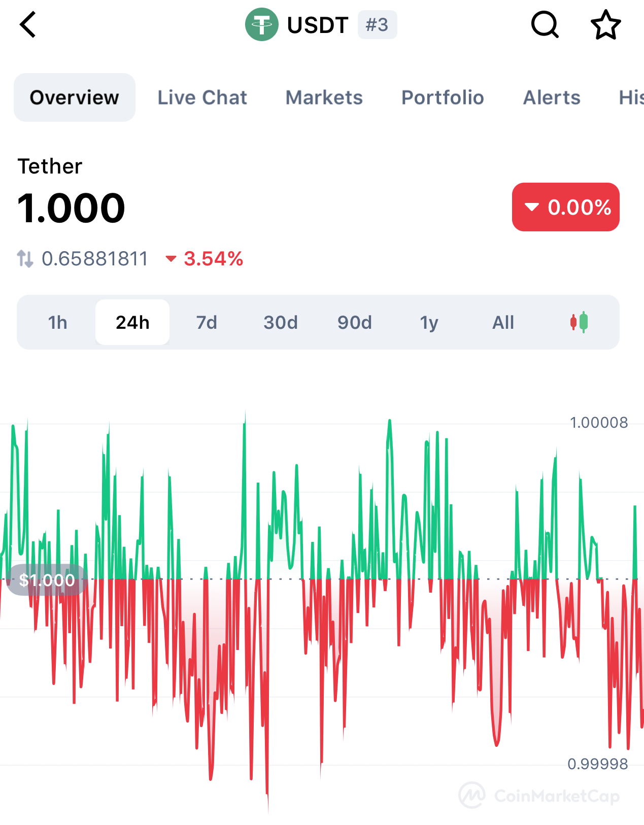Show the All time chart
This screenshot has height=825, width=644.
503,322
